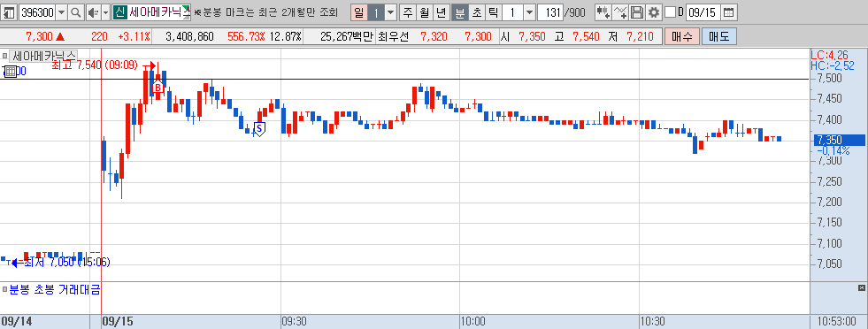Click the 세아메카닉스 chart legend label
The image size is (868, 329).
coord(43,56)
